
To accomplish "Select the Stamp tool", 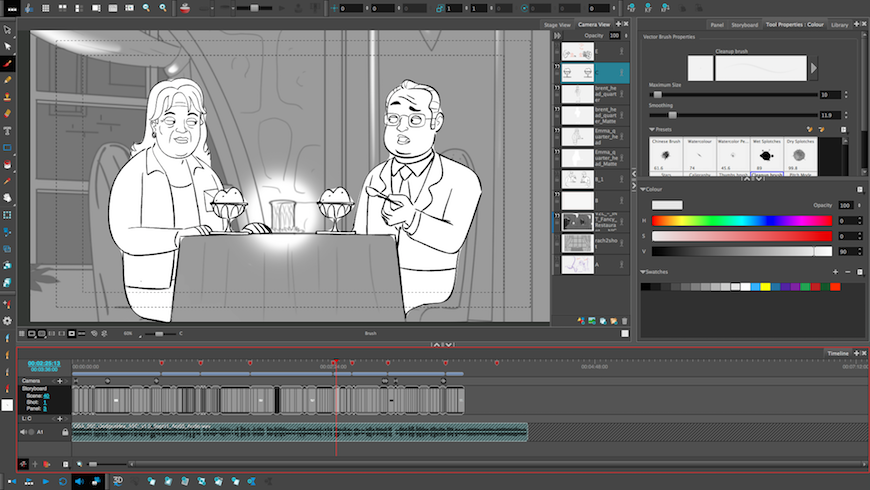I will tap(7, 97).
